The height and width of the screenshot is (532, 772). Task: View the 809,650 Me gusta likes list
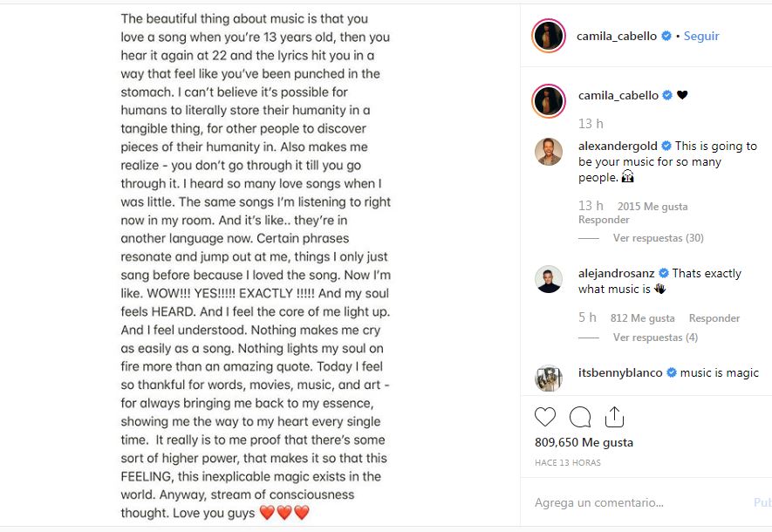[584, 442]
